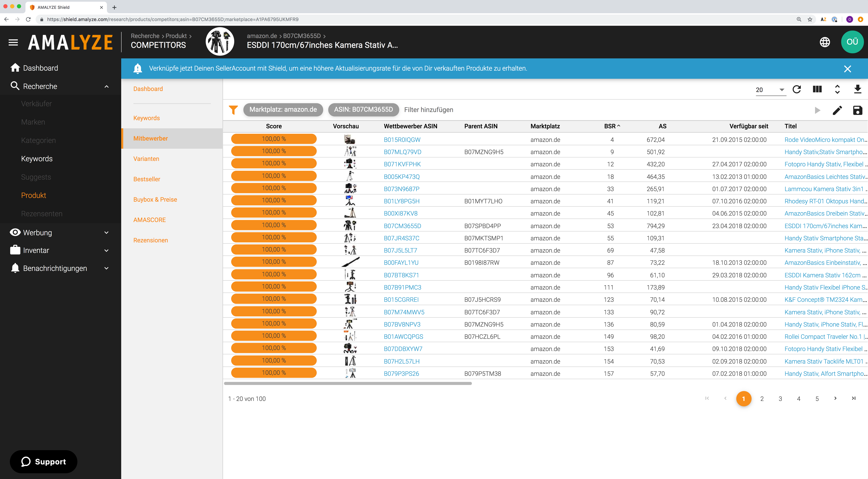Click the orange filter funnel icon
The height and width of the screenshot is (479, 868).
233,109
